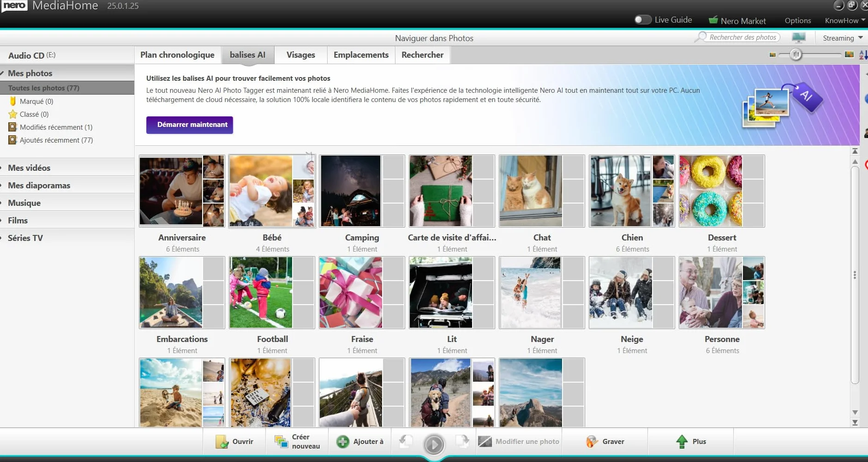Select Audio CD (E:) in sidebar
Screen dimensions: 868x462
tap(67, 55)
